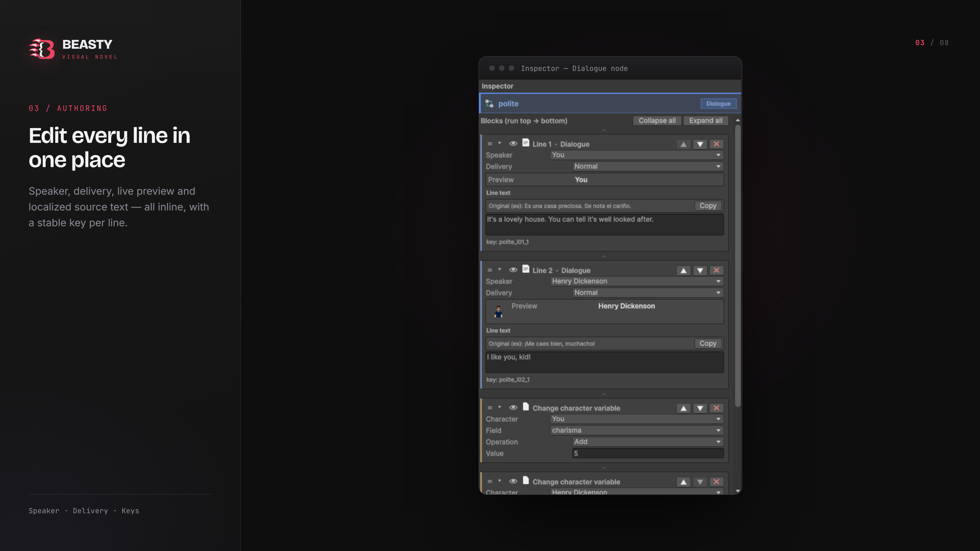Click the Expand all button

705,121
